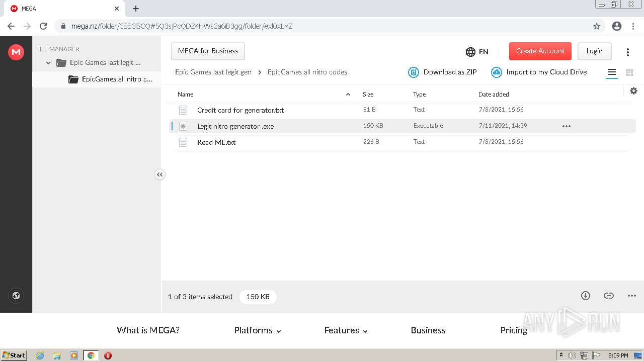Image resolution: width=644 pixels, height=362 pixels.
Task: Show hidden system tray icons
Action: tap(561, 355)
